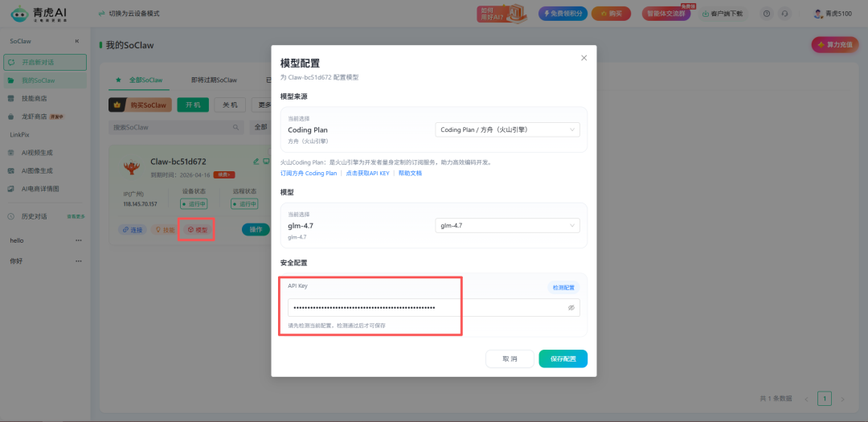
Task: Click the ellipsis next to hello conversation
Action: click(x=79, y=240)
